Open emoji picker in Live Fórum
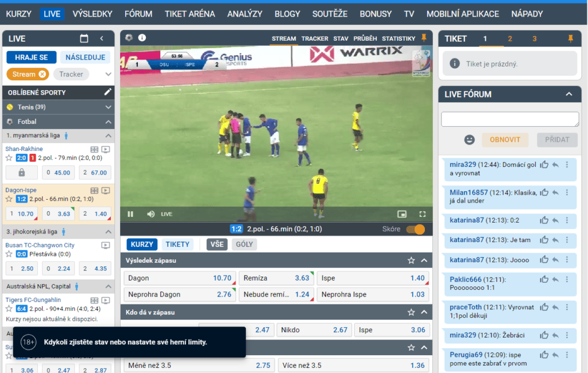 (x=469, y=140)
